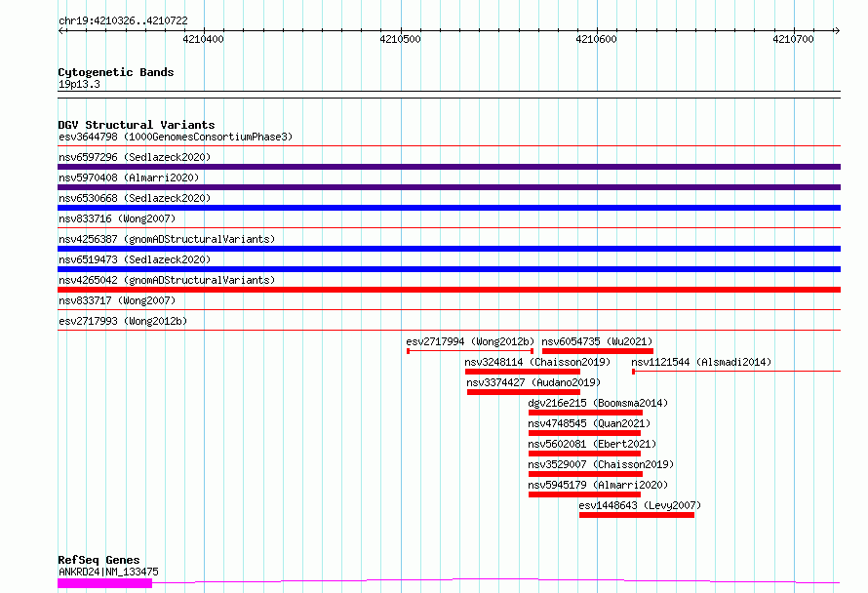The image size is (868, 593).
Task: Open esv1448643 (Levy2007) label
Action: click(640, 505)
